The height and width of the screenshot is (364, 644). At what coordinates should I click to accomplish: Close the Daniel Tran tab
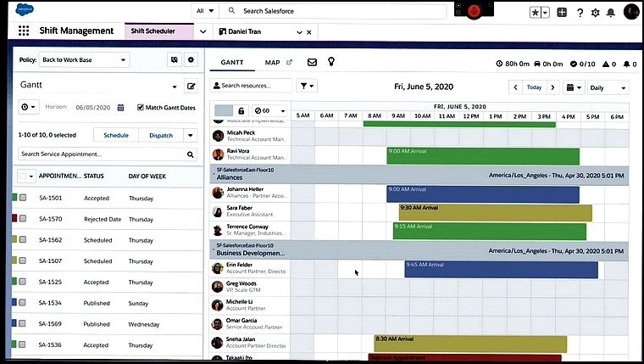tap(309, 32)
